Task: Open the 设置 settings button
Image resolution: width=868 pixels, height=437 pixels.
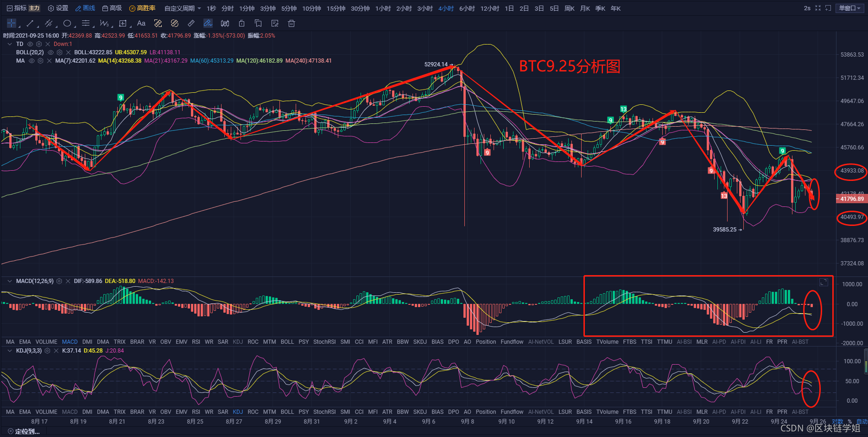Action: point(58,8)
